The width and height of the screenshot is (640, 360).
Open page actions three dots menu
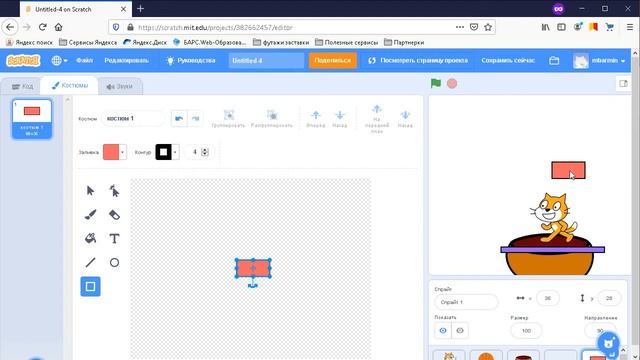460,27
